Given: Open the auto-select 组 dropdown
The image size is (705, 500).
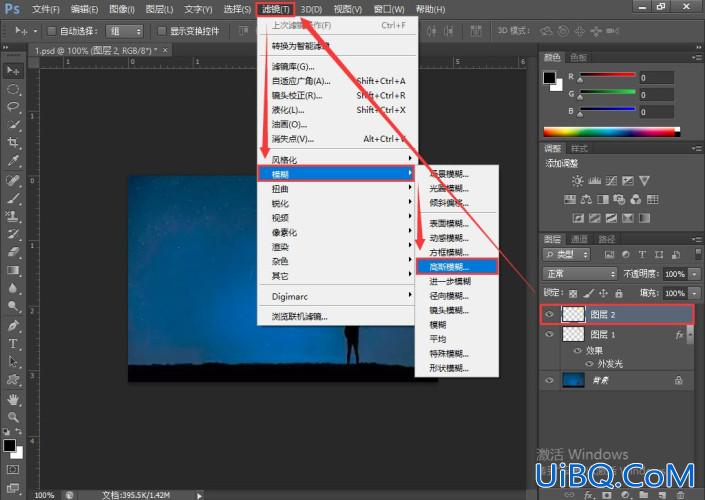Looking at the screenshot, I should [x=124, y=31].
